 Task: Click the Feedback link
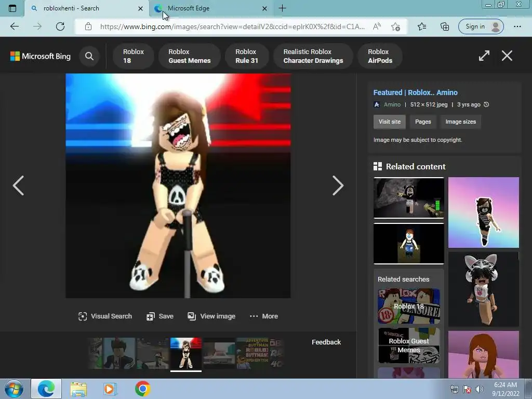326,342
